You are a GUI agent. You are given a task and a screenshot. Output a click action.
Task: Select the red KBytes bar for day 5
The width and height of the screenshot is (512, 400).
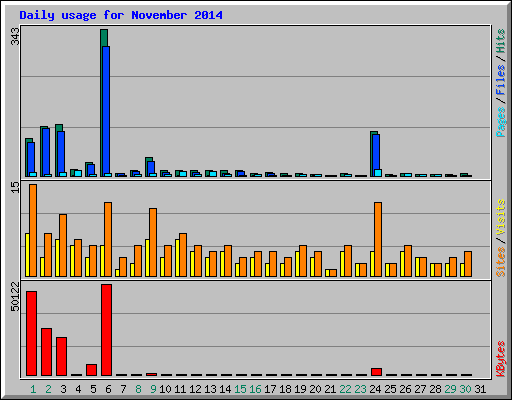coord(91,370)
